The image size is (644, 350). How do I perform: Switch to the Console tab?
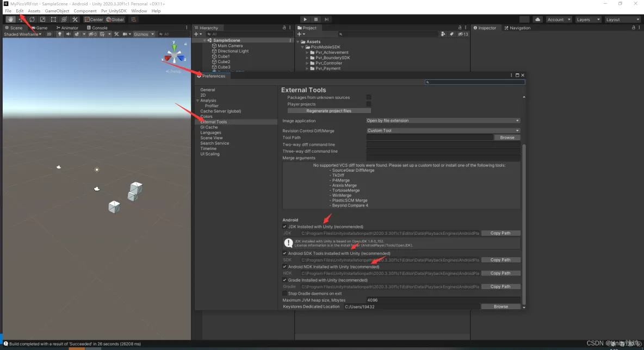97,28
